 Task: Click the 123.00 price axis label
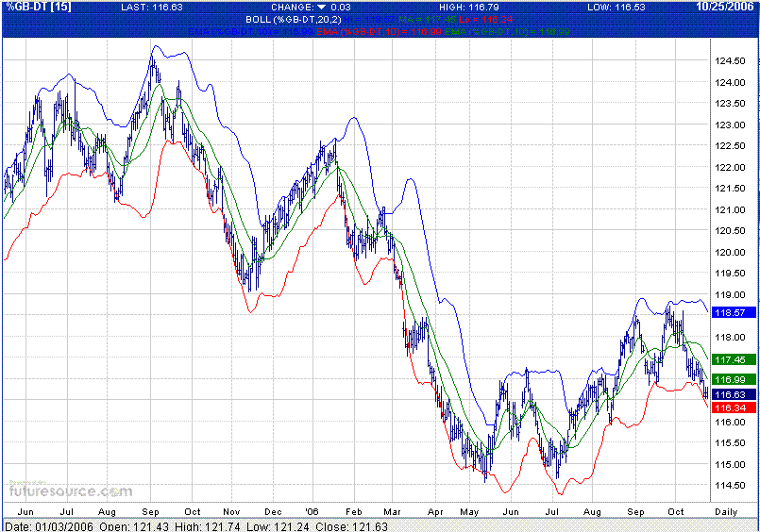pyautogui.click(x=731, y=125)
